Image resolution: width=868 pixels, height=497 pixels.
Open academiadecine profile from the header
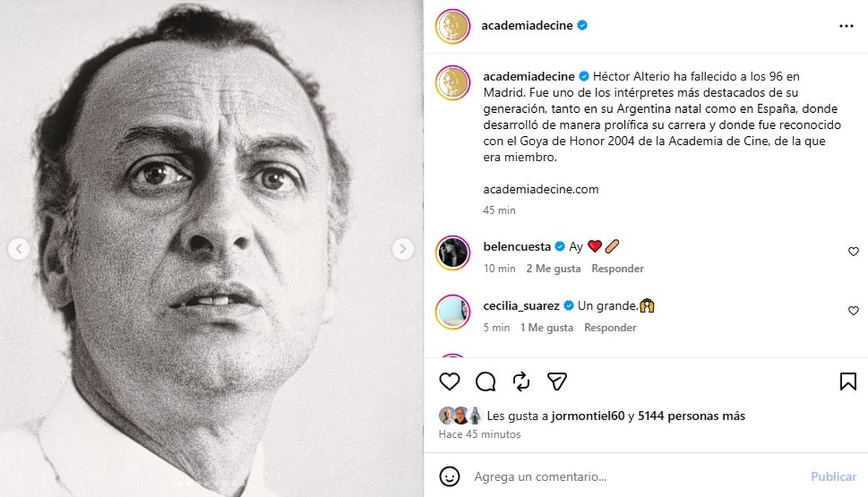(527, 25)
